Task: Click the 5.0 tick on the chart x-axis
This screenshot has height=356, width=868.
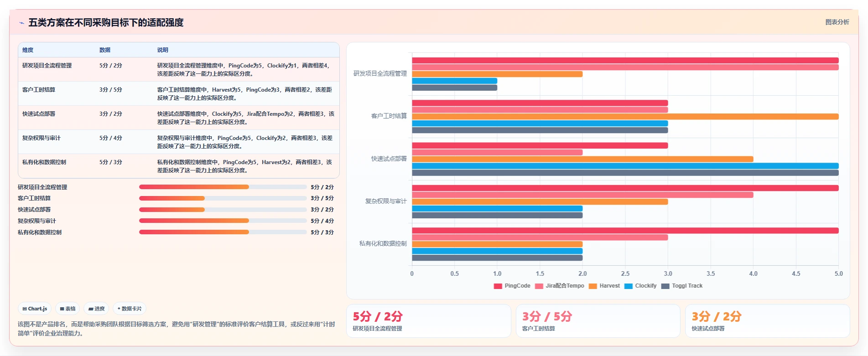Action: point(838,273)
